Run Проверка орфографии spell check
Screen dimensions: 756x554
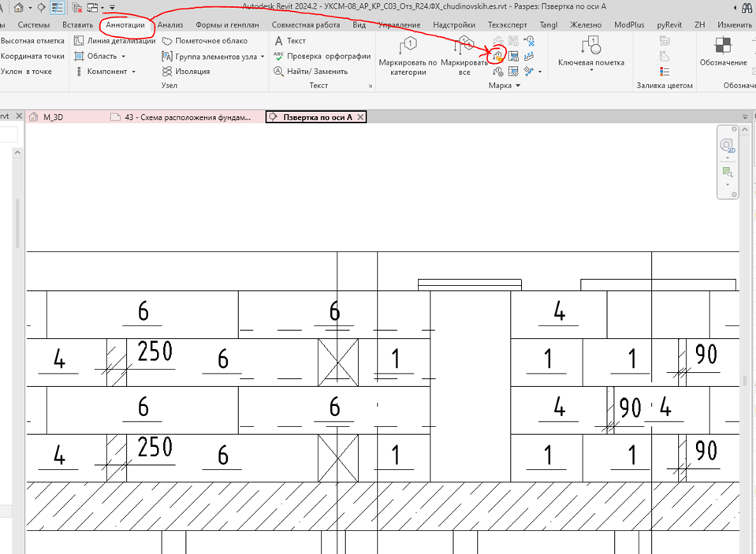click(x=322, y=57)
